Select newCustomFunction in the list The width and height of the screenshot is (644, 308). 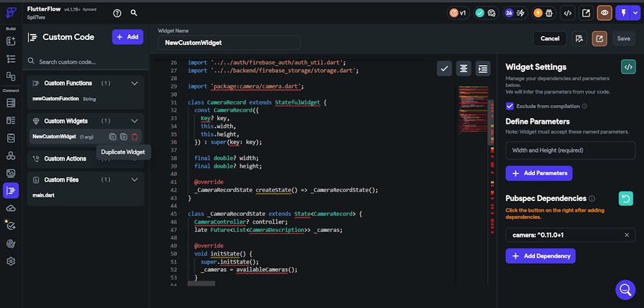point(55,99)
